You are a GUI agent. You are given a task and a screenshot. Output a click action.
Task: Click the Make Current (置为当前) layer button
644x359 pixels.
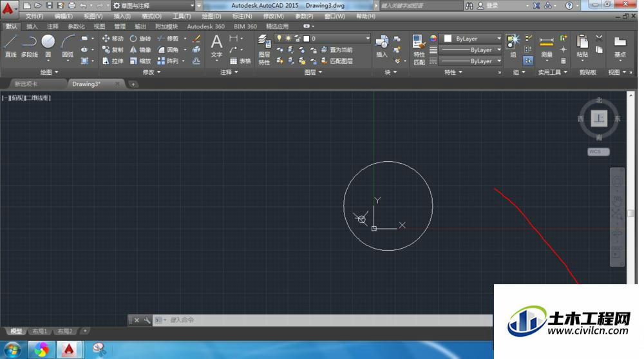coord(336,50)
